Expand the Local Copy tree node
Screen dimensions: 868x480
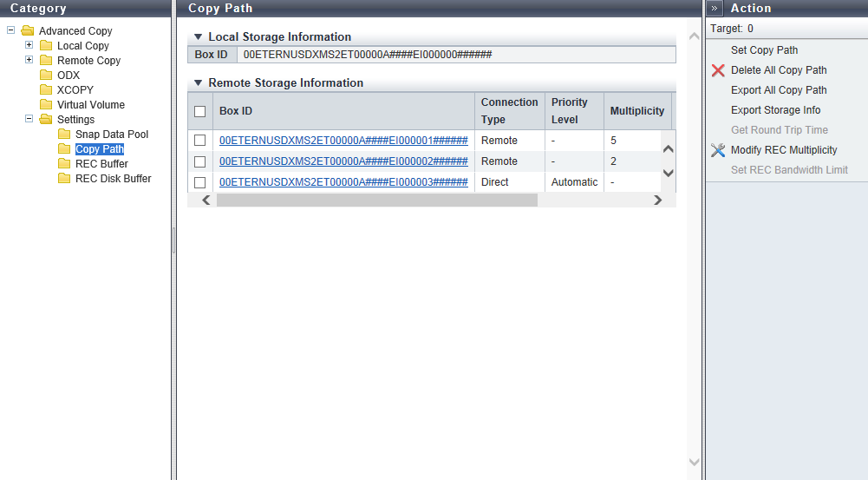(x=29, y=45)
